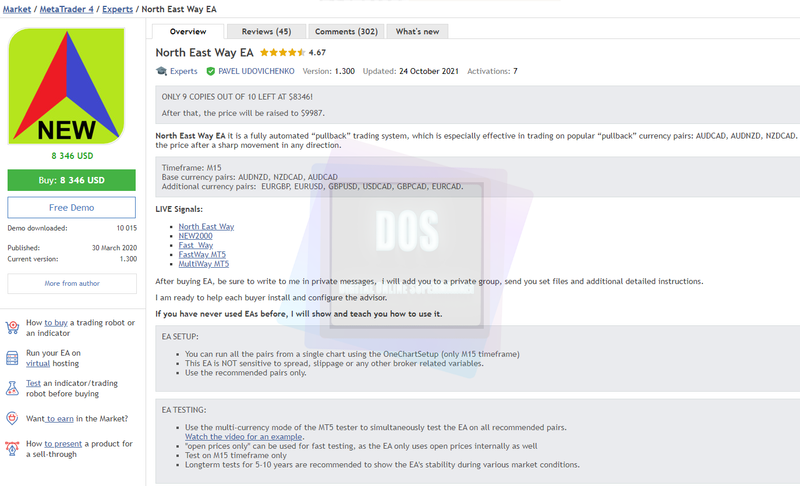Image resolution: width=800 pixels, height=486 pixels.
Task: Click the present a product icon
Action: pyautogui.click(x=12, y=449)
